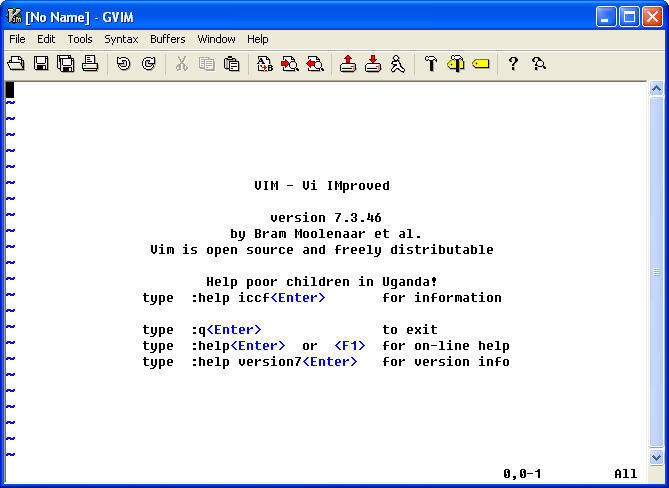
Task: Click the Undo toolbar icon
Action: [x=123, y=64]
